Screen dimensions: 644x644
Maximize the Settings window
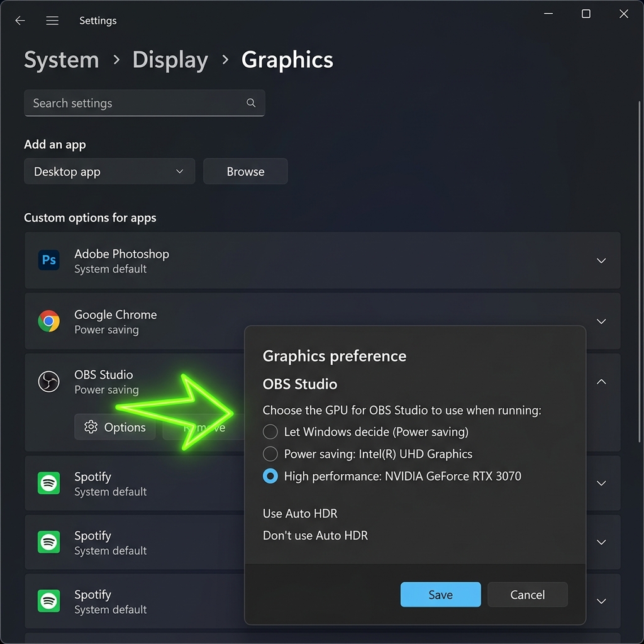pyautogui.click(x=586, y=14)
